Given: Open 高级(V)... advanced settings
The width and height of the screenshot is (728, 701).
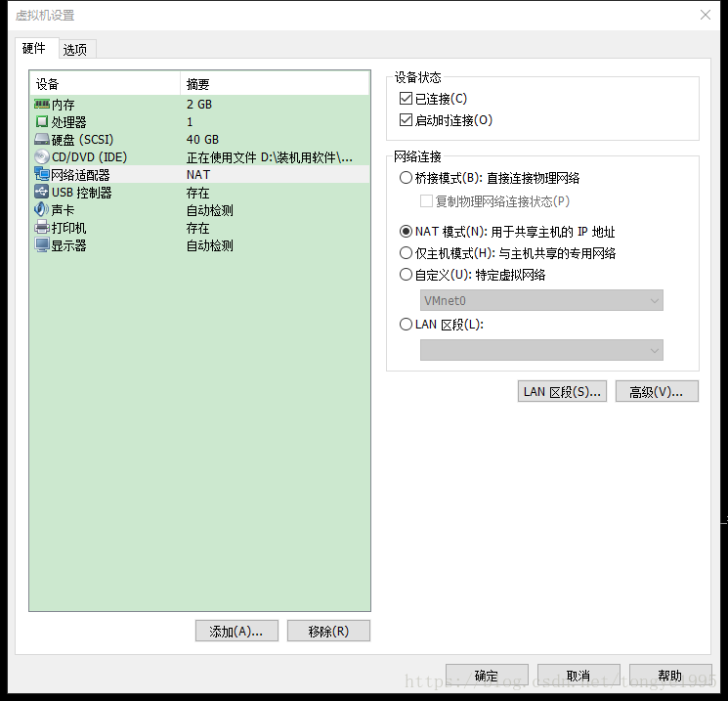Looking at the screenshot, I should tap(657, 392).
